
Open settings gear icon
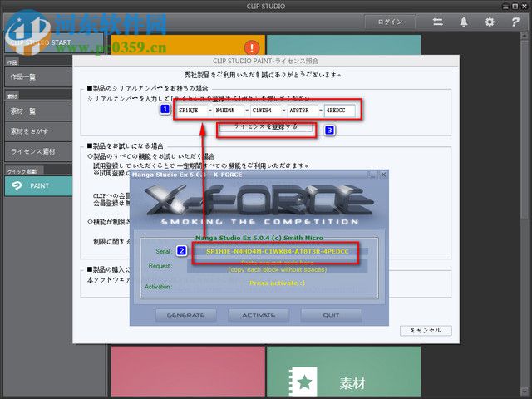click(x=490, y=22)
